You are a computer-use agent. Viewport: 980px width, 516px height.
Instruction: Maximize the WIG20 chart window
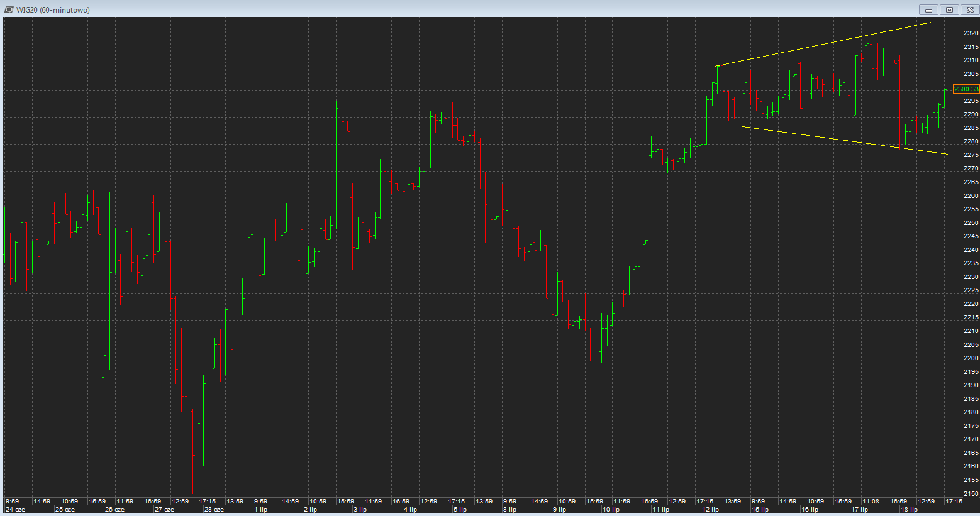(x=949, y=9)
